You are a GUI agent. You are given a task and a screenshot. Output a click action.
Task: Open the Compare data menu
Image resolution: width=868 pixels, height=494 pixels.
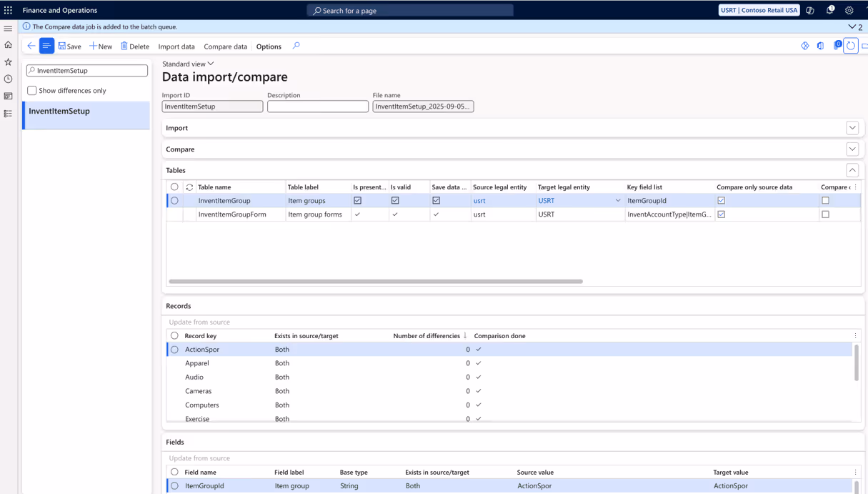coord(225,46)
